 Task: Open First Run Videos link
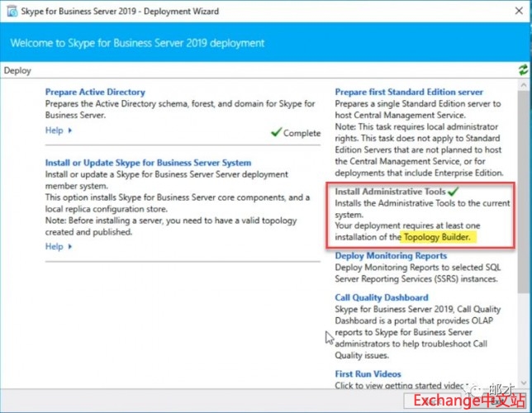[369, 374]
